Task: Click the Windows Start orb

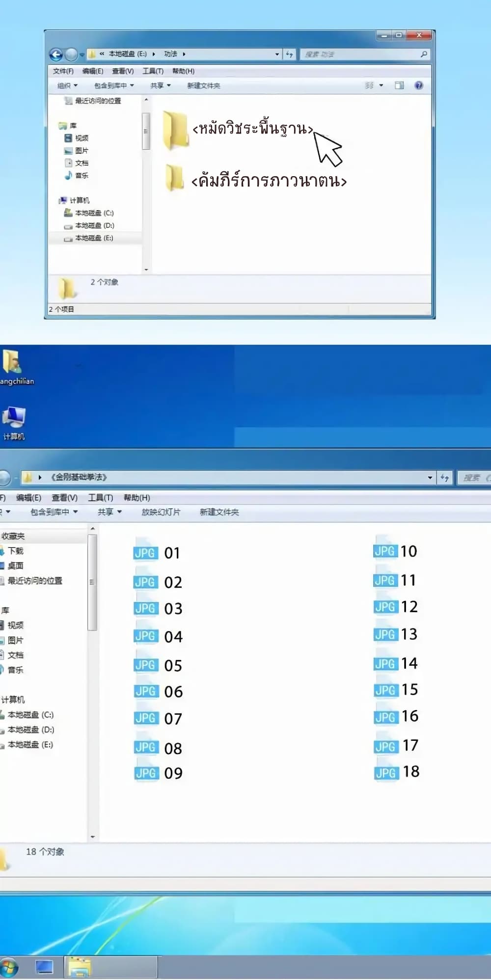Action: [9, 968]
